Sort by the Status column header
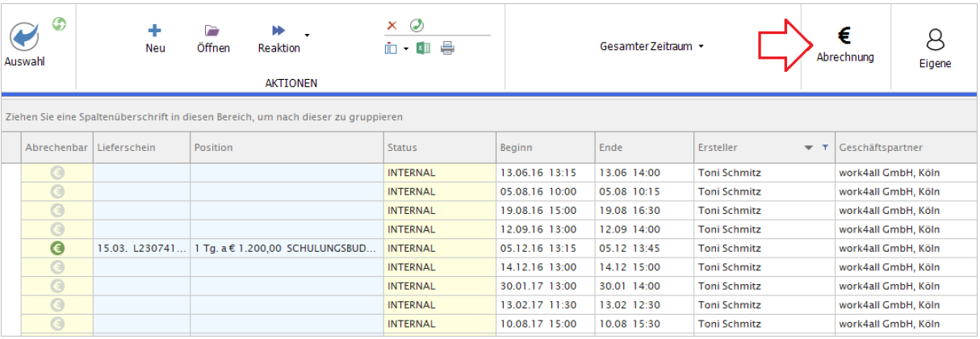The width and height of the screenshot is (980, 339). [x=438, y=148]
